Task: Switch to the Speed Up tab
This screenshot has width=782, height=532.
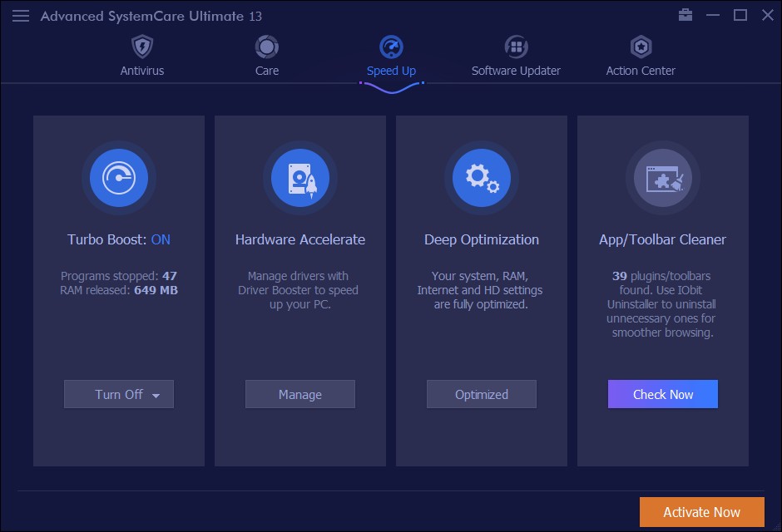Action: 391,53
